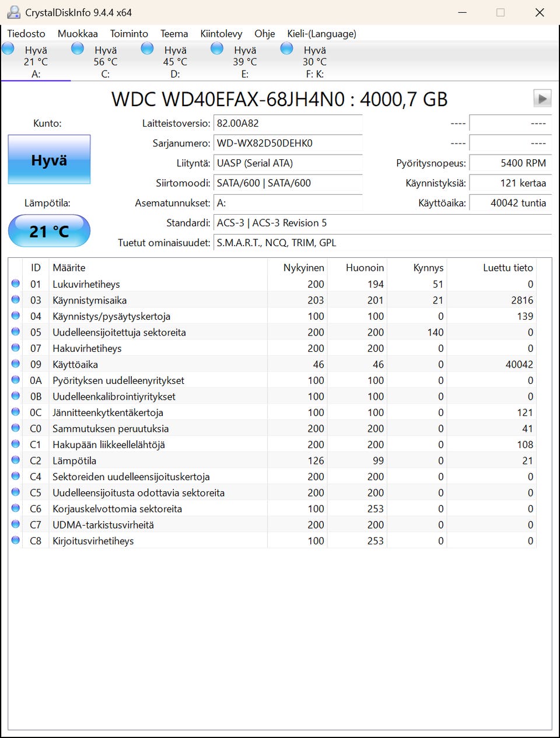This screenshot has height=738, width=560.
Task: Click status orb for C2 Lämpötila
Action: [x=16, y=460]
